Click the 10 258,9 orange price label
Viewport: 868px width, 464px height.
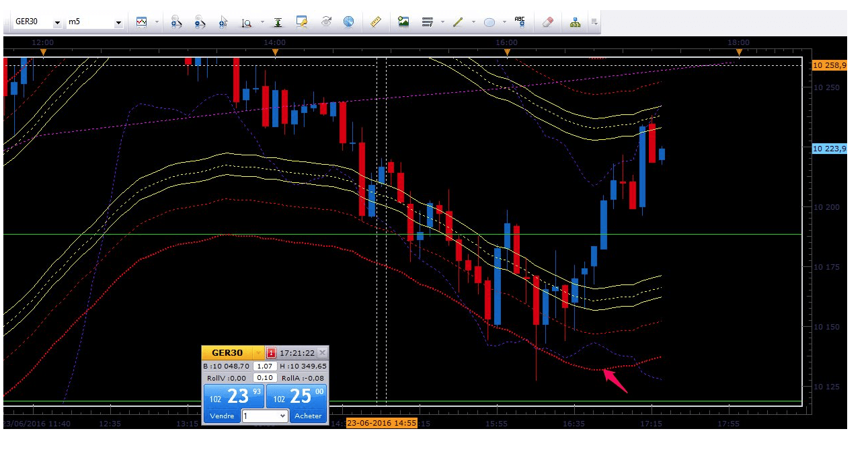[829, 65]
